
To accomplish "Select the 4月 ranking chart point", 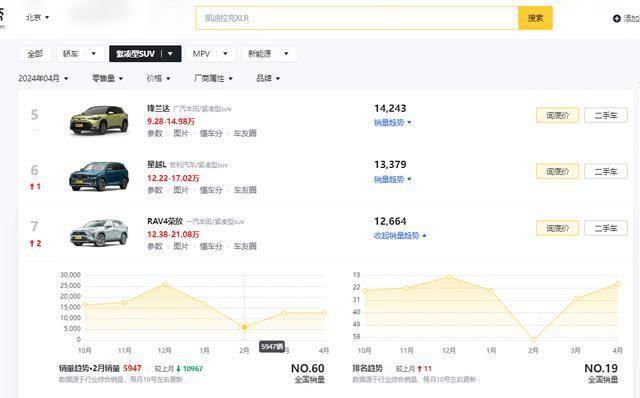I will click(x=618, y=284).
